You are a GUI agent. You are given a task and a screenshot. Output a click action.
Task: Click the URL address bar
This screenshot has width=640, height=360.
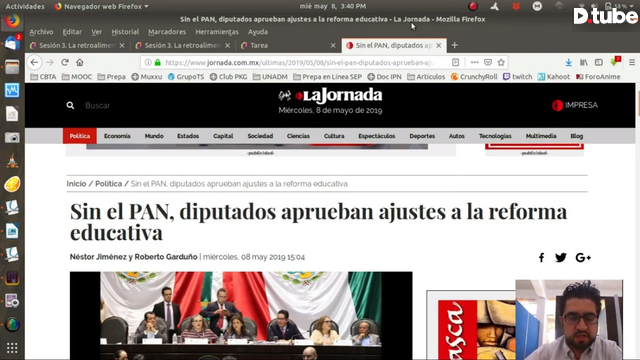coord(300,62)
